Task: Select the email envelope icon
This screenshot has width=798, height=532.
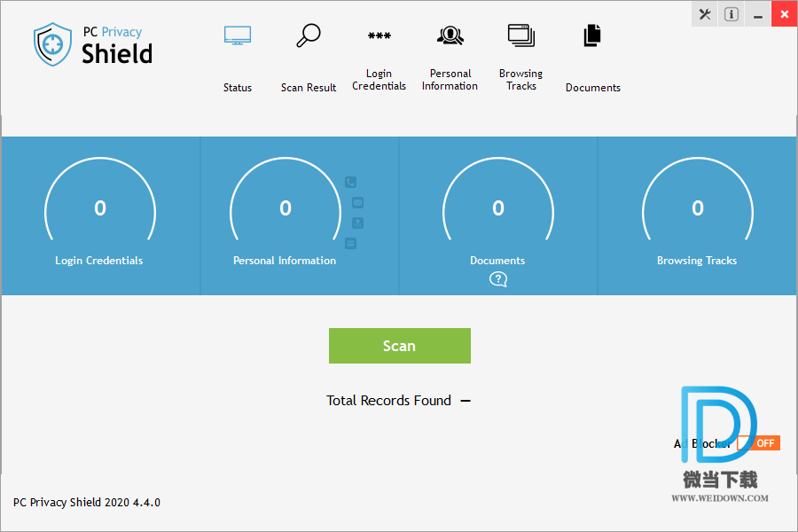Action: [x=358, y=203]
